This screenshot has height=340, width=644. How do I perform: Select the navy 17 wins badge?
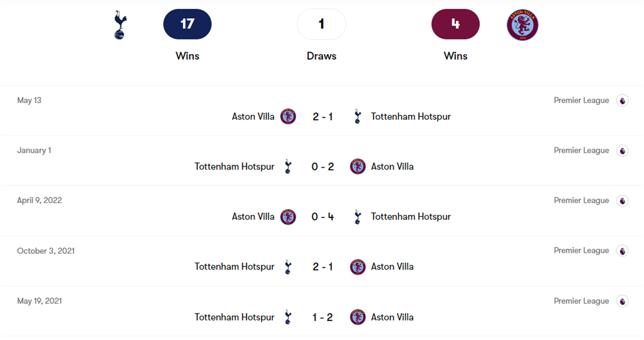[187, 25]
